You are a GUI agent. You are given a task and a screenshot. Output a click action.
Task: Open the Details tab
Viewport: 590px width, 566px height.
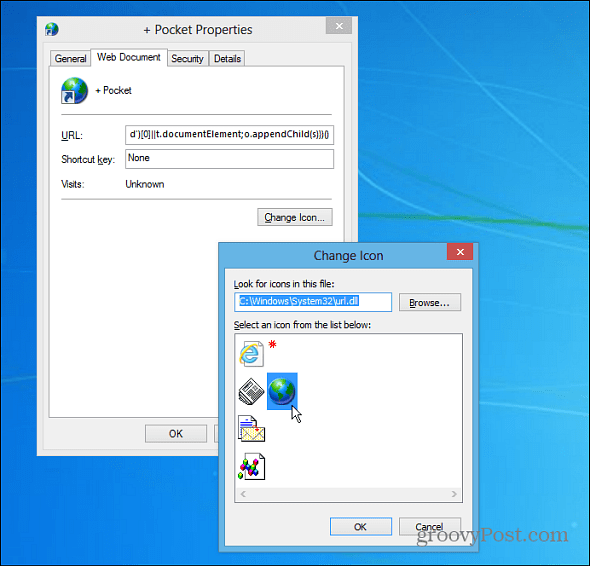227,58
